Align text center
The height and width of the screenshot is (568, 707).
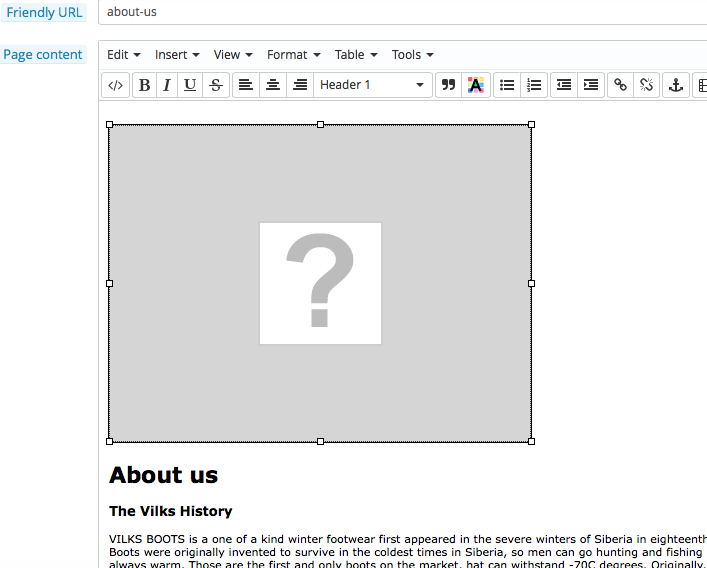coord(273,85)
